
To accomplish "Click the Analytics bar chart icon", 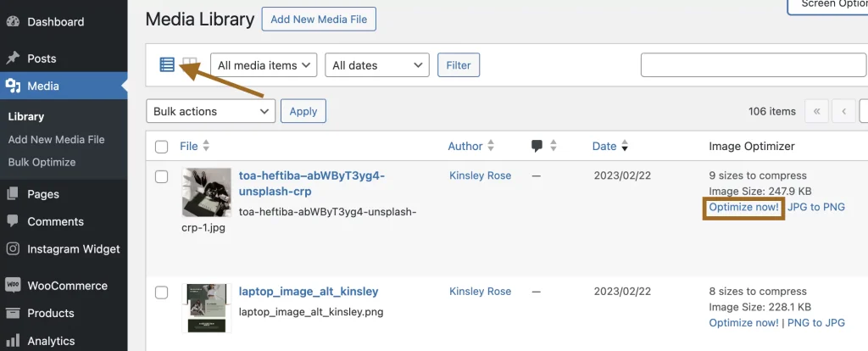I will (x=13, y=341).
